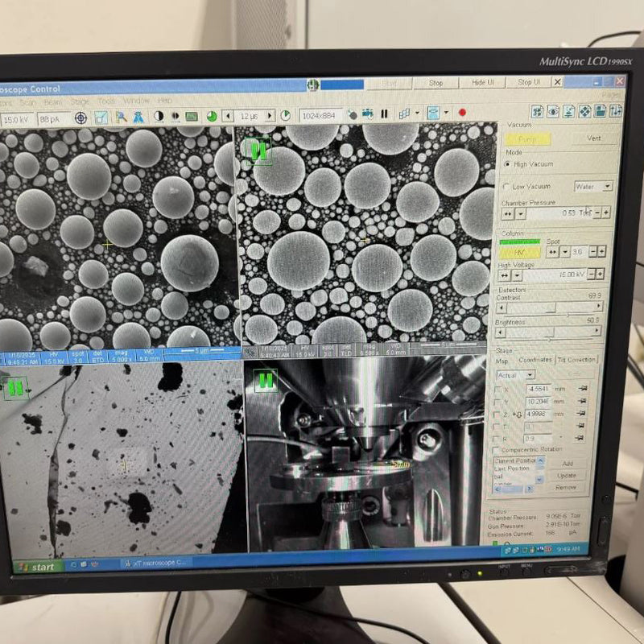
Task: Open the Tools menu
Action: [106, 101]
